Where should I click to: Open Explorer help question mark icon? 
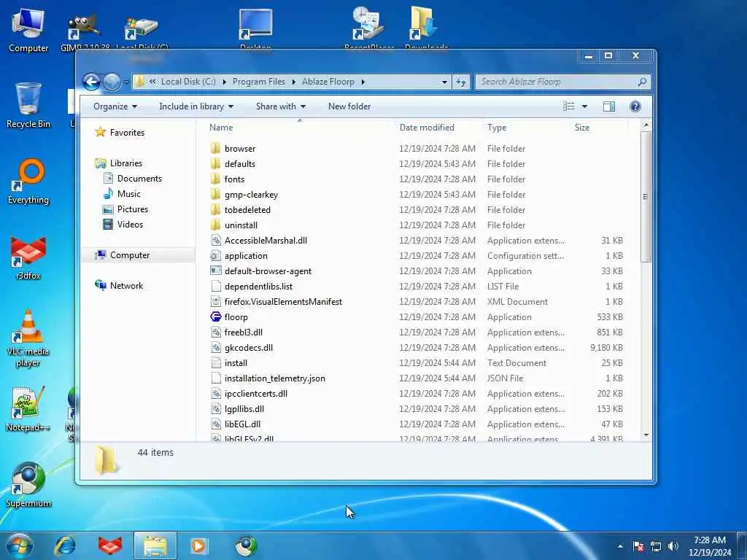pyautogui.click(x=635, y=106)
